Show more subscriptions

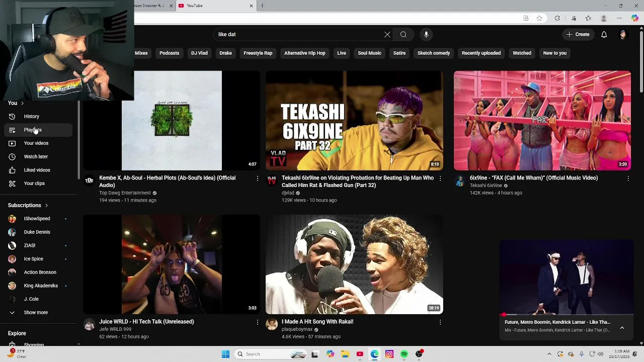point(38,313)
